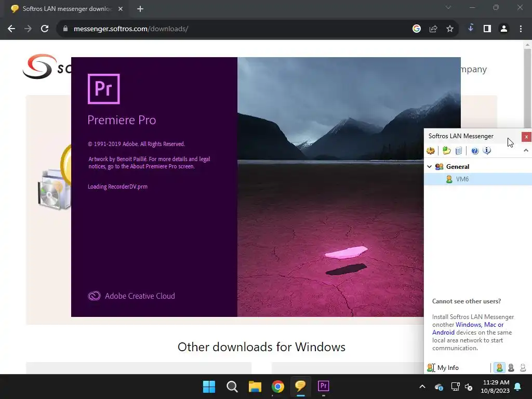Screen dimensions: 532x399
Task: Click "Other downloads for Windows" heading
Action: (x=262, y=347)
